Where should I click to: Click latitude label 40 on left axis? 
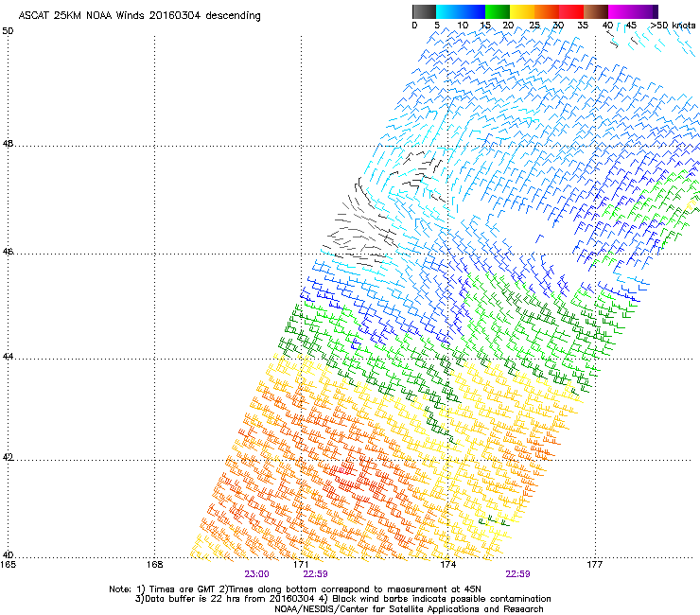click(x=8, y=555)
